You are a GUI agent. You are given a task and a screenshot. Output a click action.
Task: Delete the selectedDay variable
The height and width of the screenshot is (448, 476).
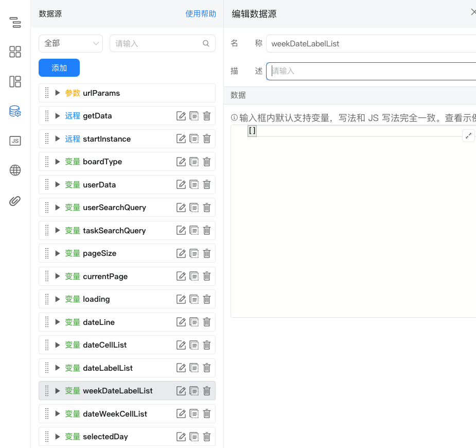coord(207,437)
